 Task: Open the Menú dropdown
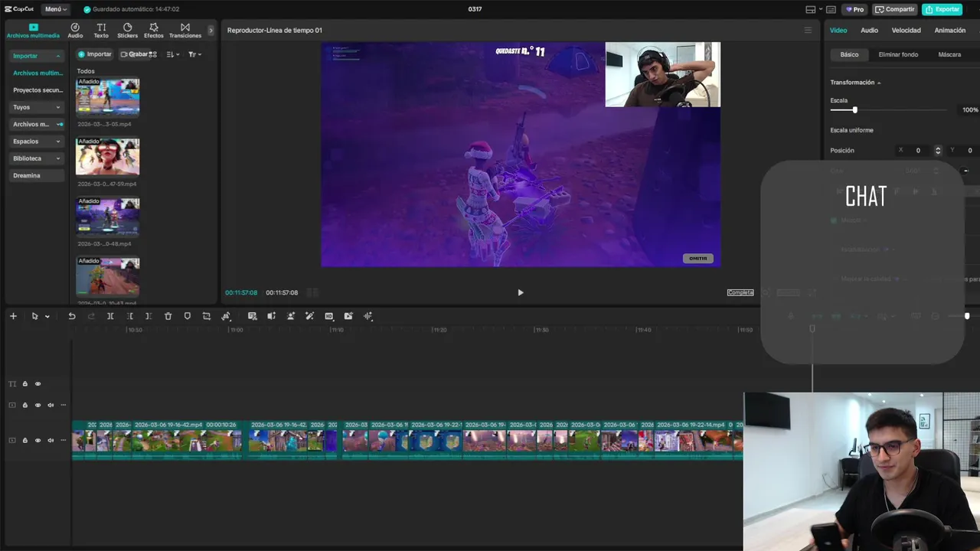pos(55,9)
